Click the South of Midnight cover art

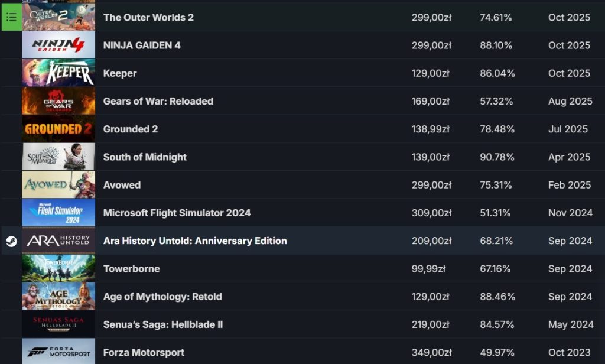coord(58,157)
